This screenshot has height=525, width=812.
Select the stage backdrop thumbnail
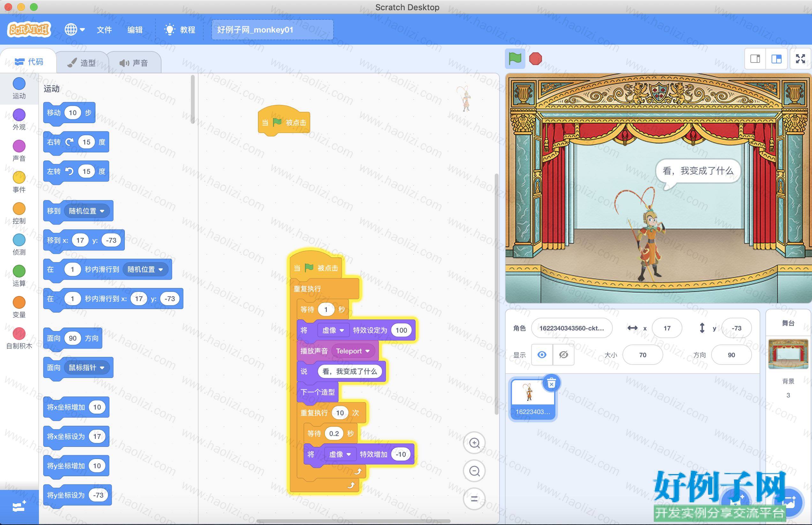tap(788, 354)
